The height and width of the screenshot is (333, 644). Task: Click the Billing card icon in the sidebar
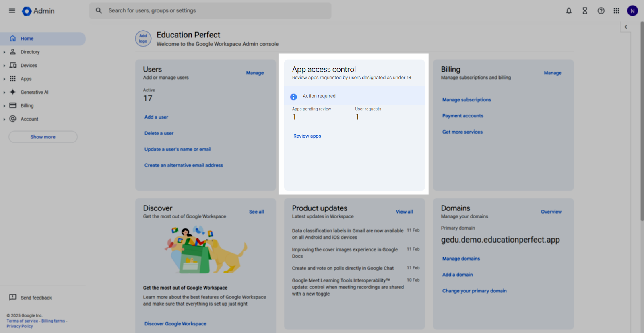point(13,105)
